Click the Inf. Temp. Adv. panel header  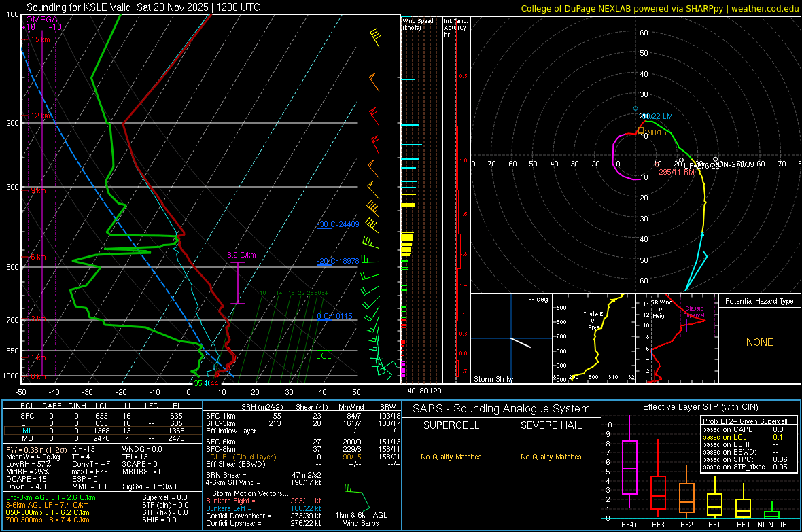[455, 28]
